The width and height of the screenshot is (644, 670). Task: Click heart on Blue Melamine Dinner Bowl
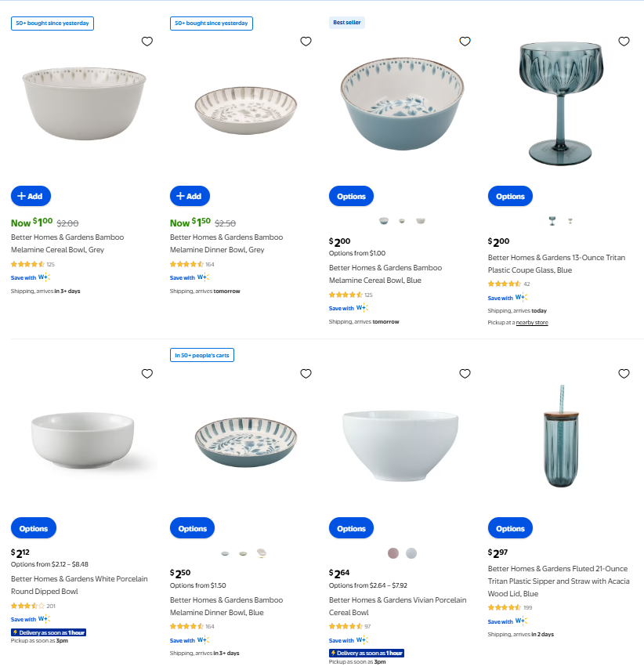click(306, 374)
